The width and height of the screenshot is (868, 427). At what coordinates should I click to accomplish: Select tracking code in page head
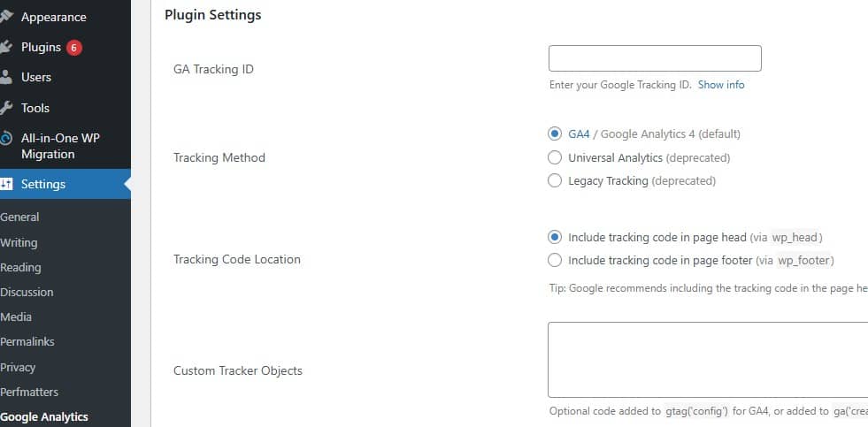(555, 237)
